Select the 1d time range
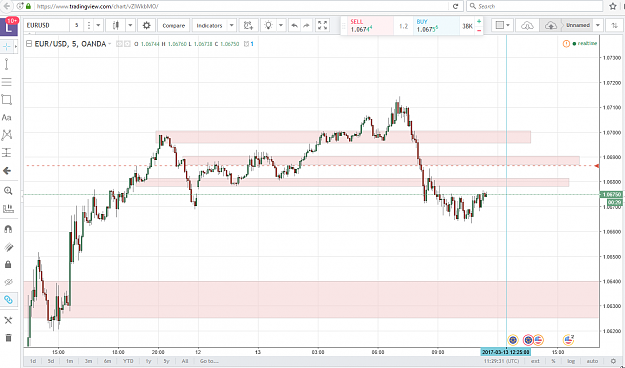The image size is (625, 368). click(x=33, y=361)
